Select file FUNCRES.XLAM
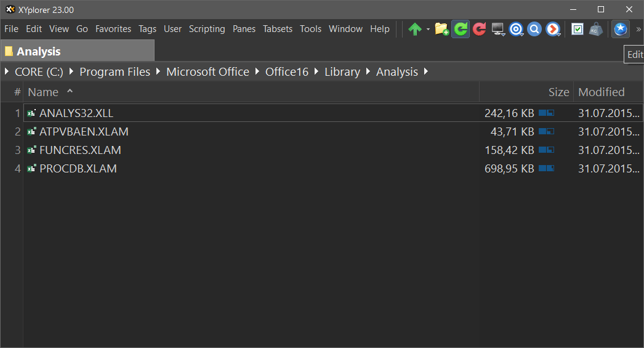This screenshot has width=644, height=348. 80,150
